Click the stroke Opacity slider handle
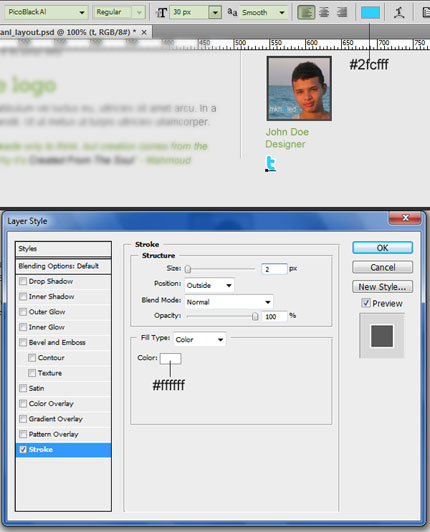This screenshot has height=532, width=430. (255, 316)
